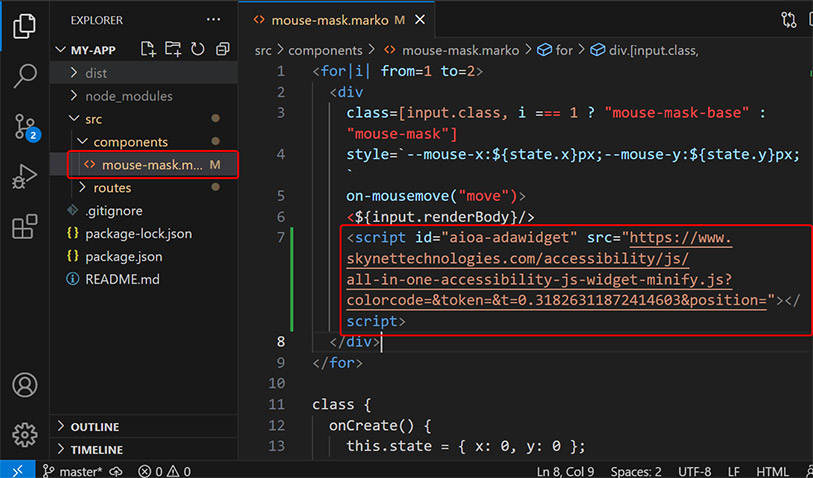The height and width of the screenshot is (478, 813).
Task: Open package.json file in explorer
Action: [x=123, y=256]
